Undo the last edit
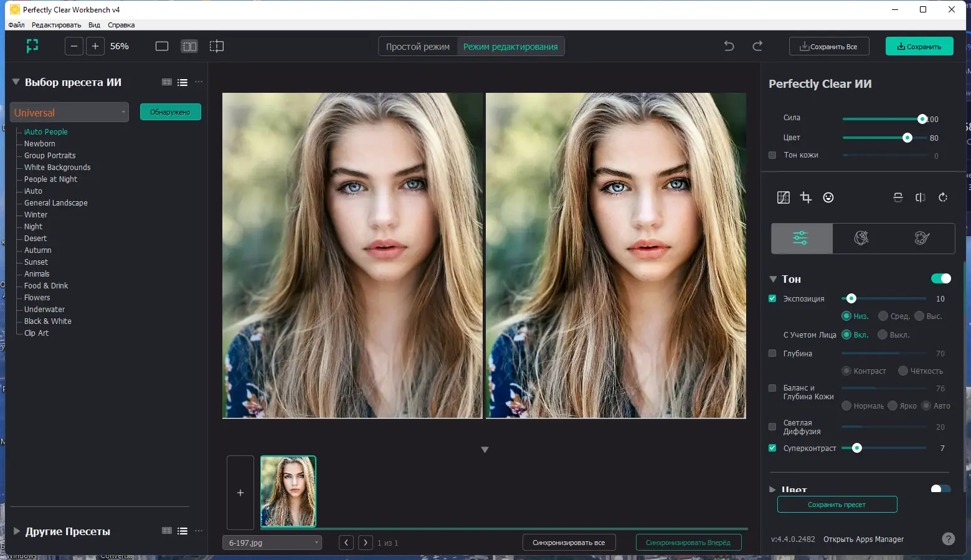 [729, 46]
